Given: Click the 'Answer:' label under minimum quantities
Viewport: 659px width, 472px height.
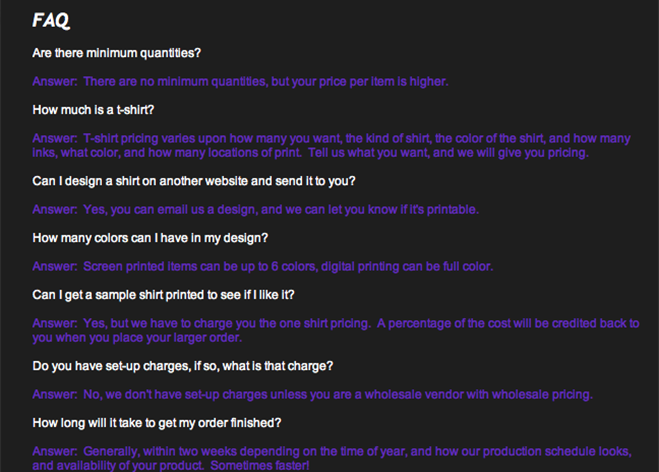Looking at the screenshot, I should [55, 82].
